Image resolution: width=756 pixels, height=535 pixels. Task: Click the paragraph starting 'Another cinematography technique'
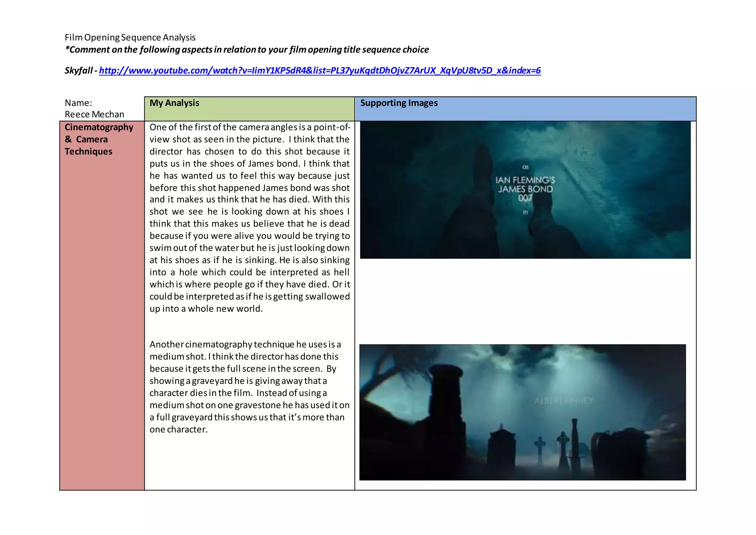(x=250, y=386)
